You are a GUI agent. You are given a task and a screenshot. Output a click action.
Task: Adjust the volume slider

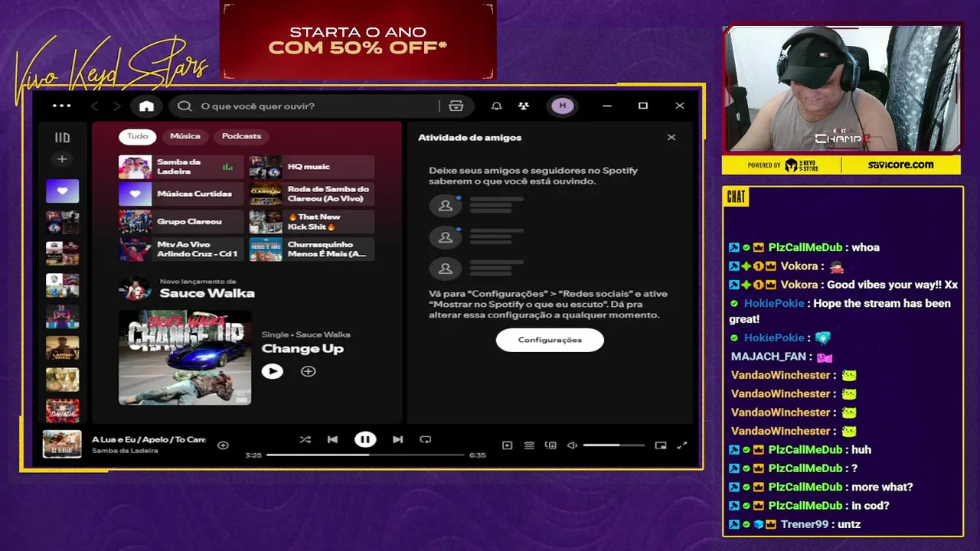613,445
